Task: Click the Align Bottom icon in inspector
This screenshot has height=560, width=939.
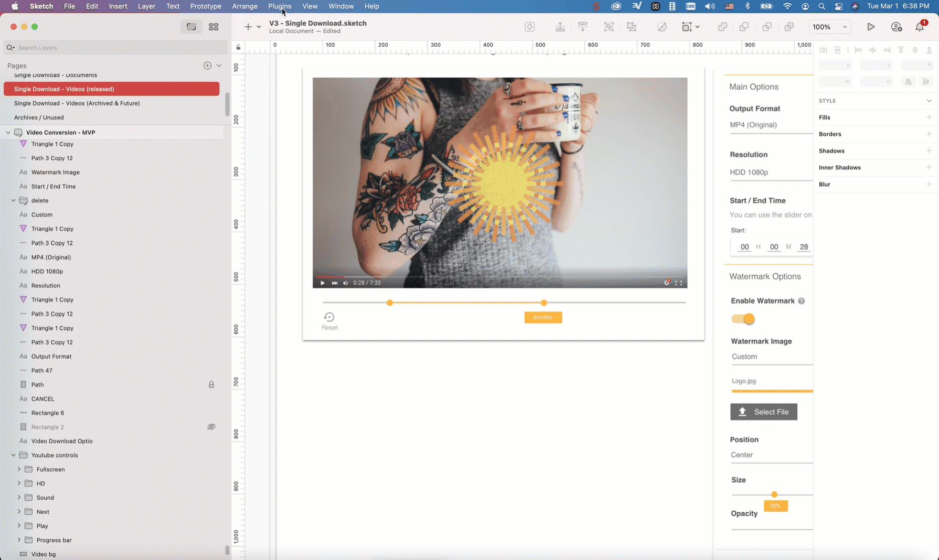Action: (930, 50)
